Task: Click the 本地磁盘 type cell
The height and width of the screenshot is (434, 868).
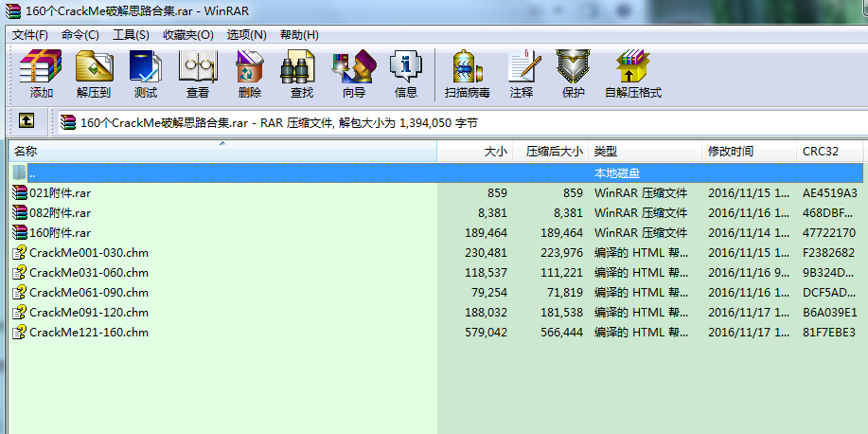Action: [617, 172]
